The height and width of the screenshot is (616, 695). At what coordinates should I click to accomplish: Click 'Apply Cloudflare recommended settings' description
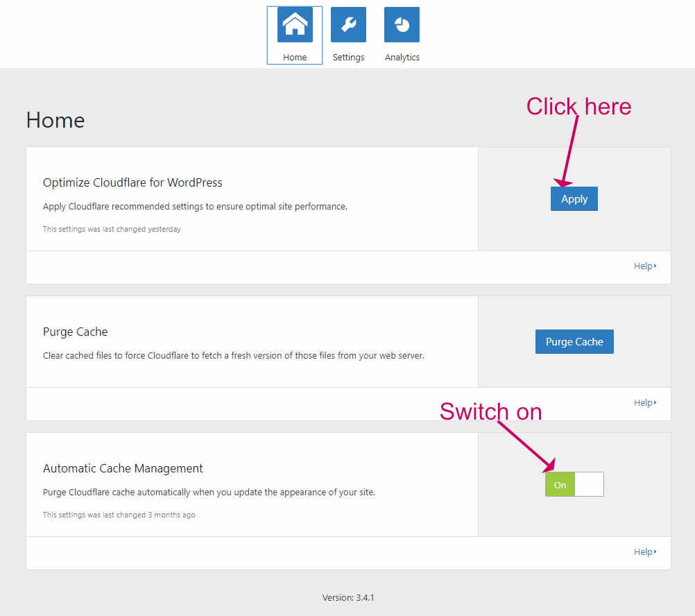pos(195,207)
